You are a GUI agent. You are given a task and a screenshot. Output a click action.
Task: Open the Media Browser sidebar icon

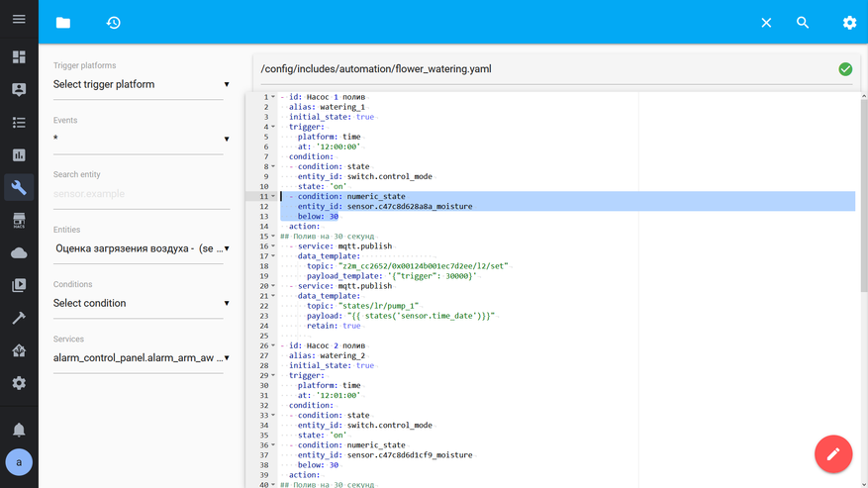pyautogui.click(x=19, y=285)
